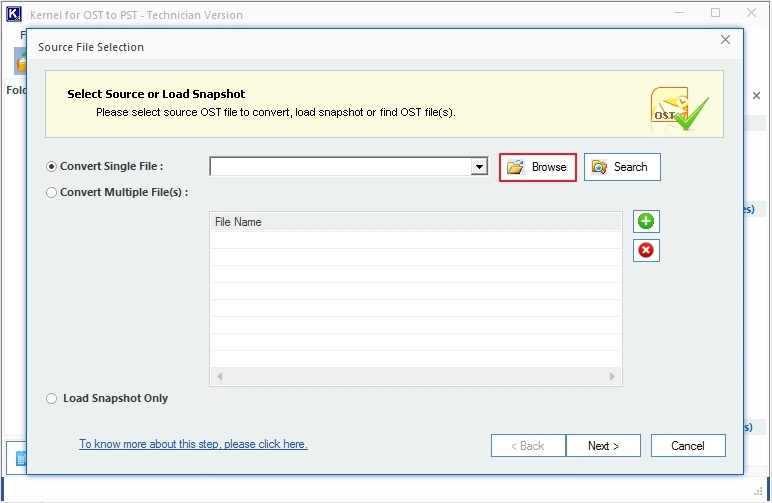Click the file list right scroll arrow
The height and width of the screenshot is (503, 772).
612,377
